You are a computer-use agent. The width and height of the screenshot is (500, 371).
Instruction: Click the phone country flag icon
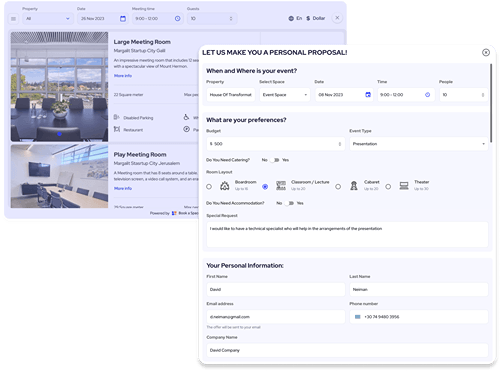tap(358, 317)
